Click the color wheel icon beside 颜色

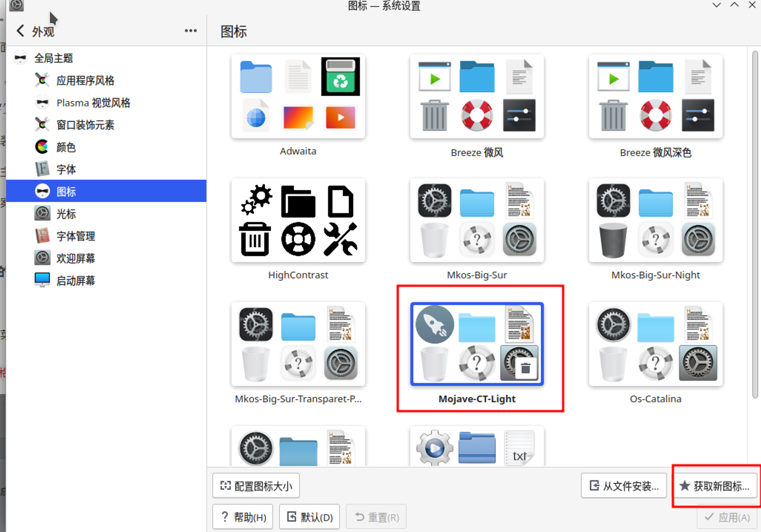42,147
